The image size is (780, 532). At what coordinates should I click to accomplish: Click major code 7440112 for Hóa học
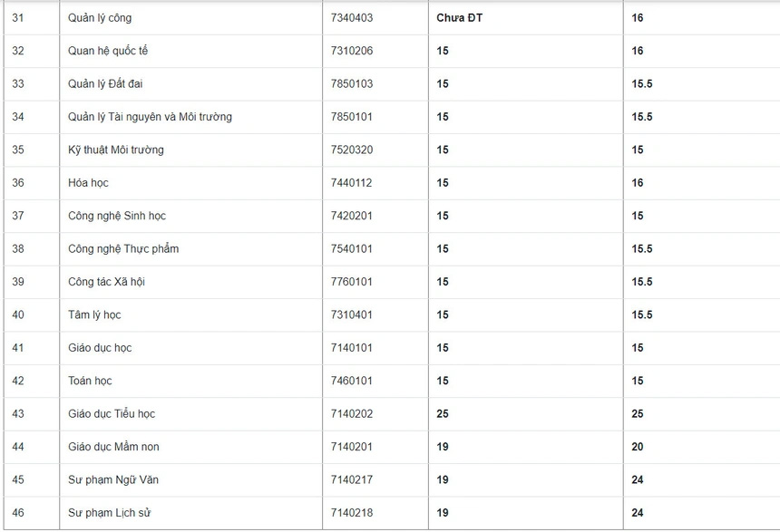(x=352, y=183)
